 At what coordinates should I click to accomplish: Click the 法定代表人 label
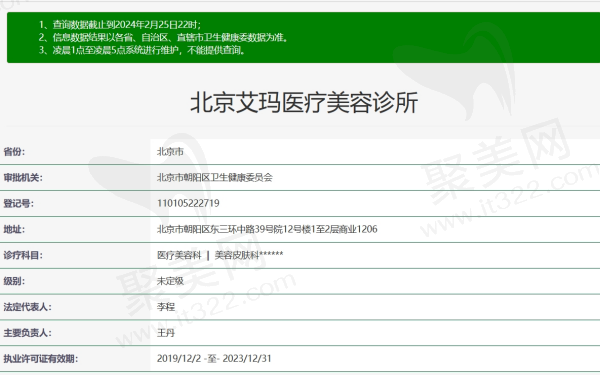[x=27, y=307]
